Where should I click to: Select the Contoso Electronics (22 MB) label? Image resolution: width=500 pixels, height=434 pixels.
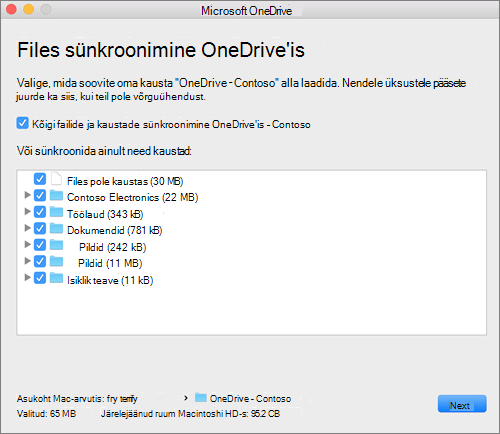coord(133,197)
